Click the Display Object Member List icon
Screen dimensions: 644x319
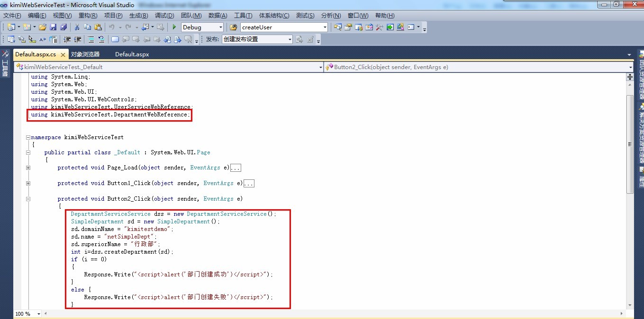[x=11, y=39]
